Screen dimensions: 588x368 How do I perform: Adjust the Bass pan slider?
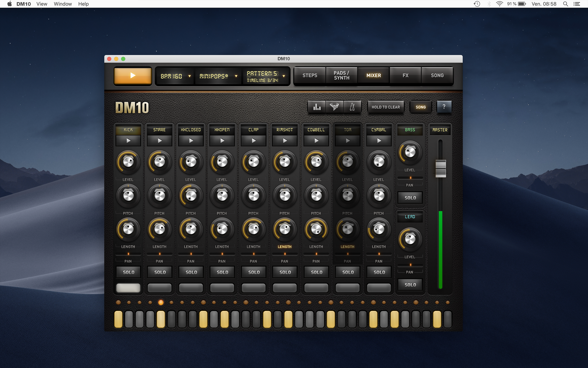[410, 178]
